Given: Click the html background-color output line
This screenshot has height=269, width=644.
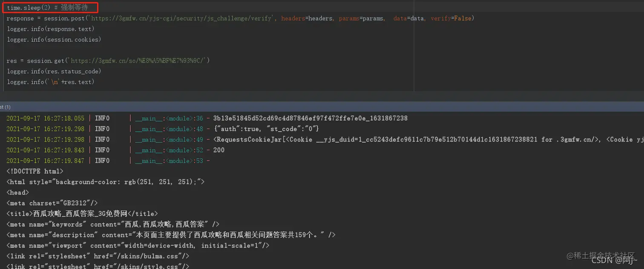Looking at the screenshot, I should (x=106, y=182).
